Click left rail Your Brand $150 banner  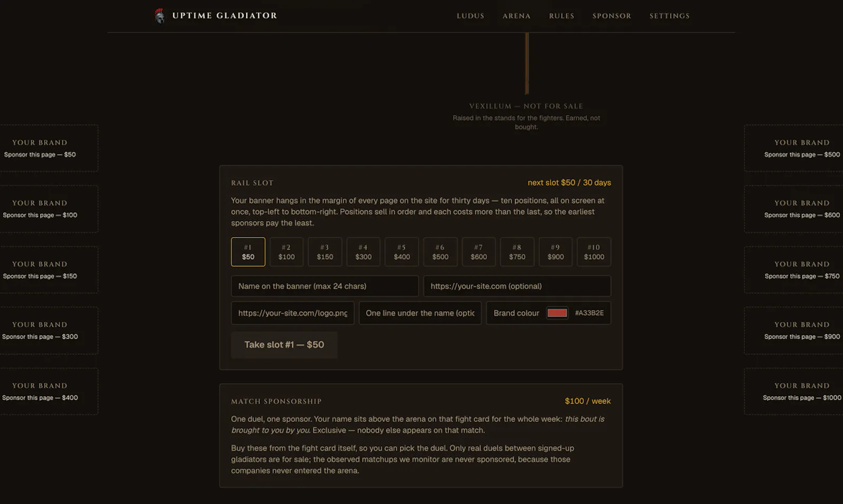point(49,270)
